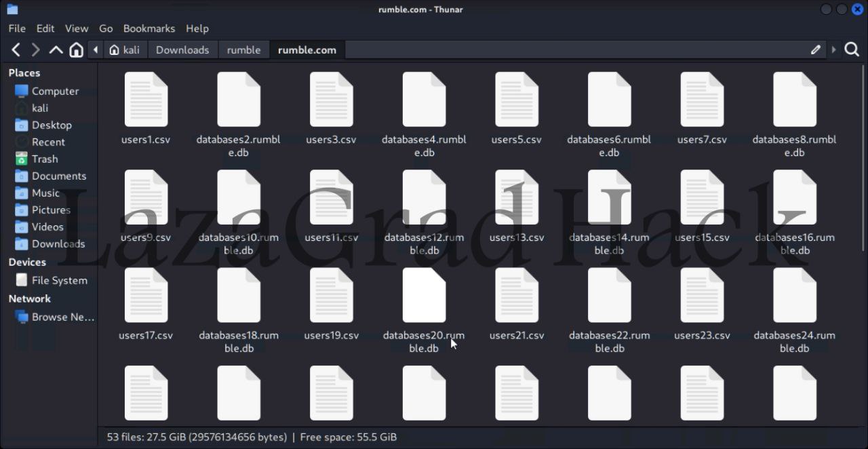
Task: Click rumble.com path bar button
Action: click(x=307, y=50)
